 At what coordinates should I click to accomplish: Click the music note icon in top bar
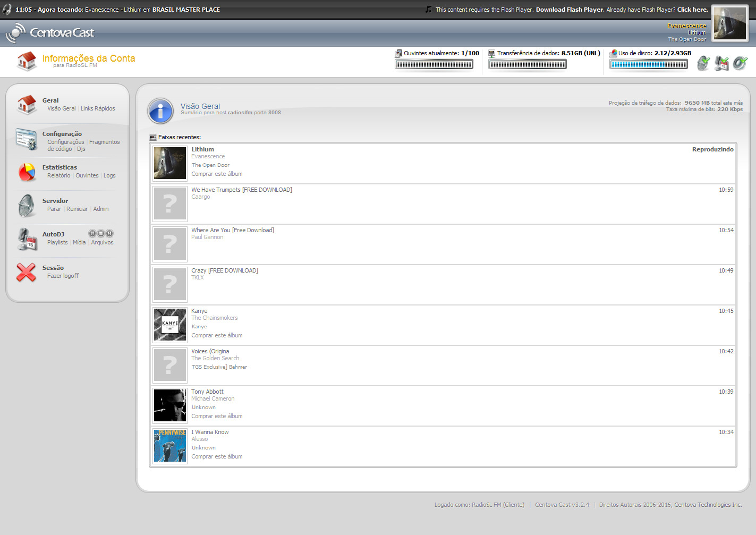pos(429,9)
